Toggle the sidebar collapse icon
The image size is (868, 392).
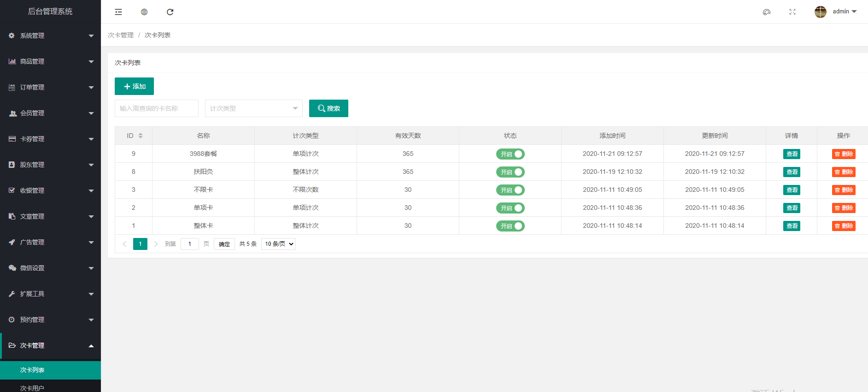click(x=118, y=12)
